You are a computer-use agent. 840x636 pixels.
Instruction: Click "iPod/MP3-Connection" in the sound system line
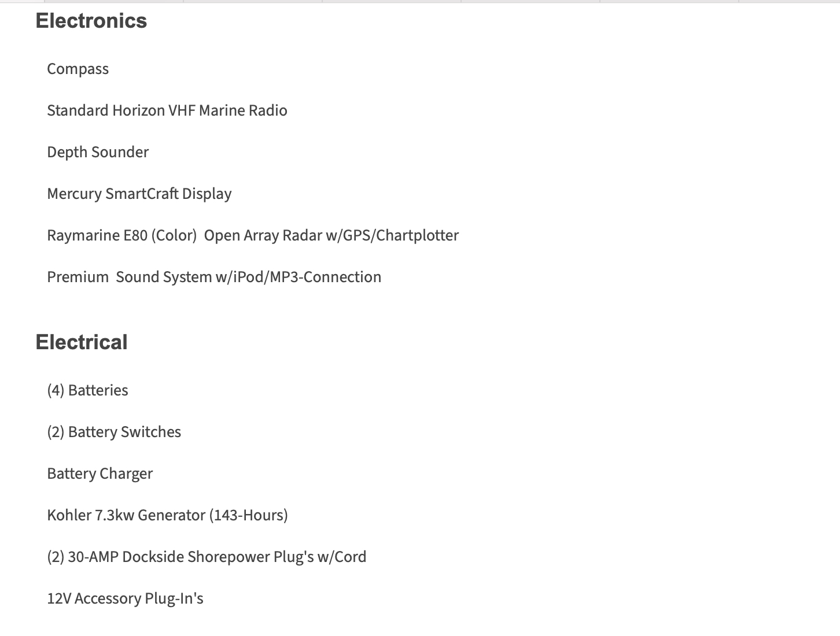click(307, 277)
